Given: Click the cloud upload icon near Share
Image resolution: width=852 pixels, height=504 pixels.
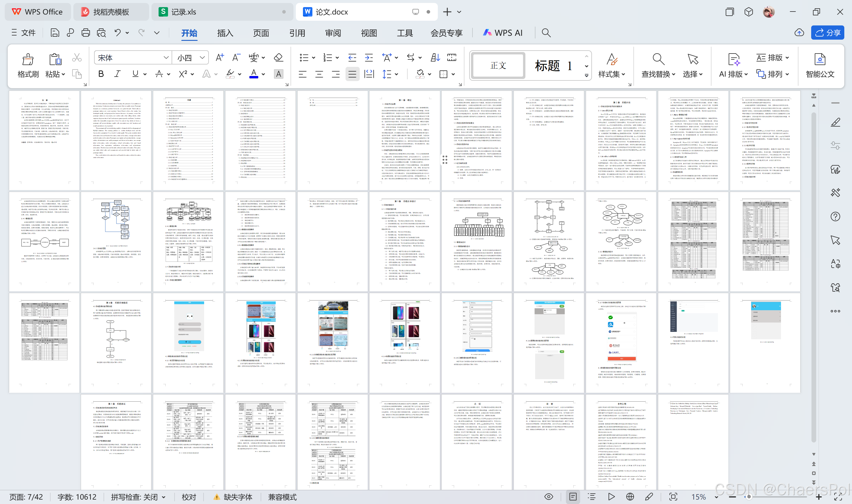Looking at the screenshot, I should point(799,33).
